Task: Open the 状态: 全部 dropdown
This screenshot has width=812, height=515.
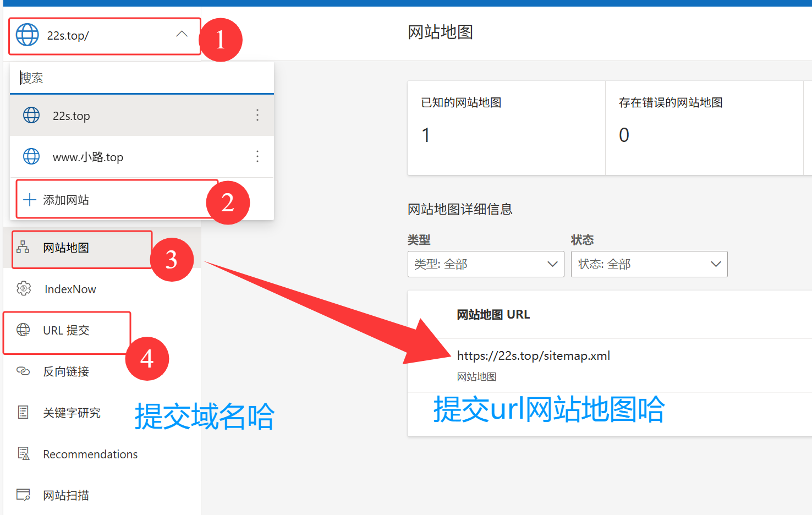Action: (x=649, y=264)
